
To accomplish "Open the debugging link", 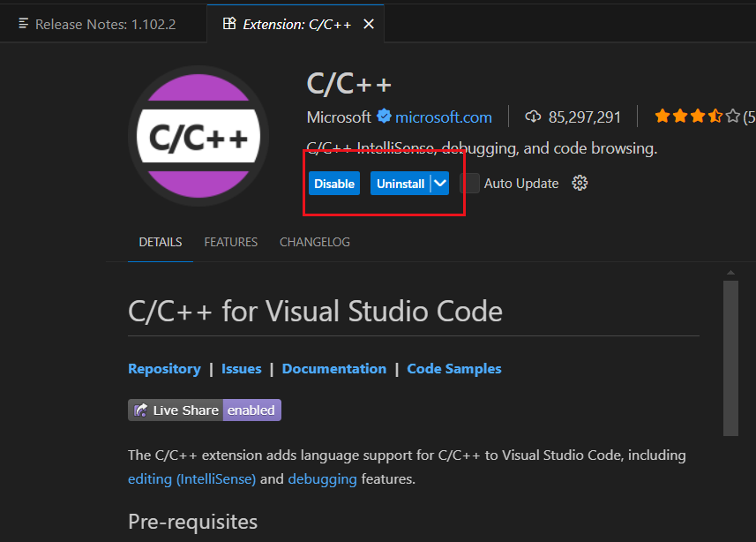I will 323,479.
